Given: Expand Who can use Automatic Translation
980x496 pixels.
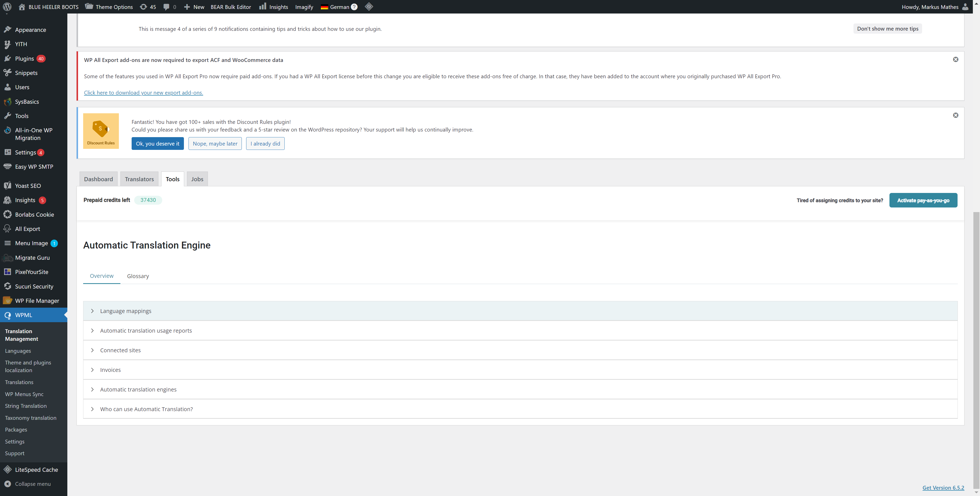Looking at the screenshot, I should click(x=520, y=409).
